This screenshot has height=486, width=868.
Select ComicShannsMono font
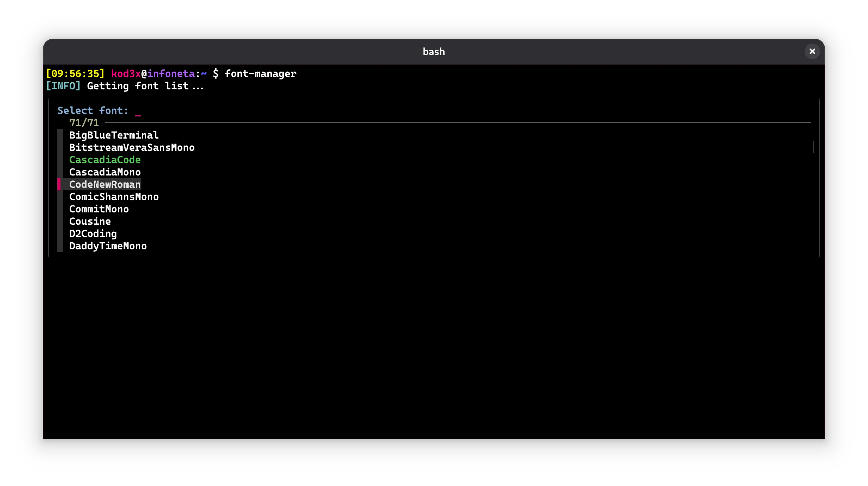pos(114,197)
